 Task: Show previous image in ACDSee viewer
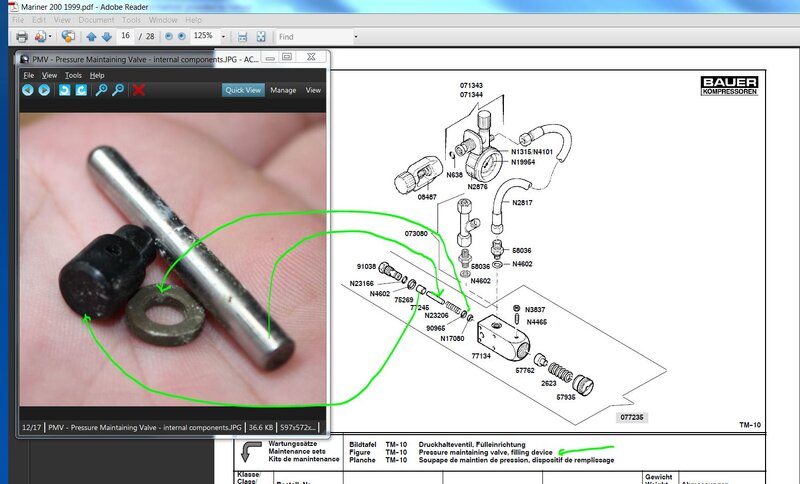pyautogui.click(x=28, y=90)
